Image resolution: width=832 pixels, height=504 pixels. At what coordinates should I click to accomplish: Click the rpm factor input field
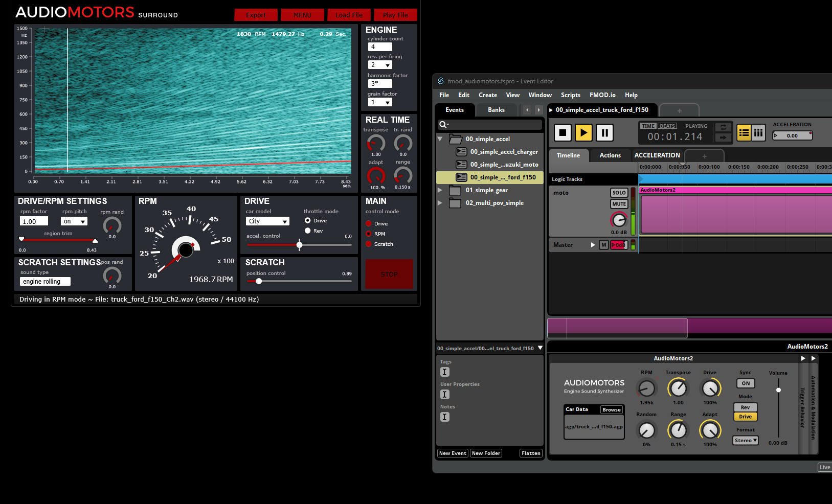pos(34,221)
